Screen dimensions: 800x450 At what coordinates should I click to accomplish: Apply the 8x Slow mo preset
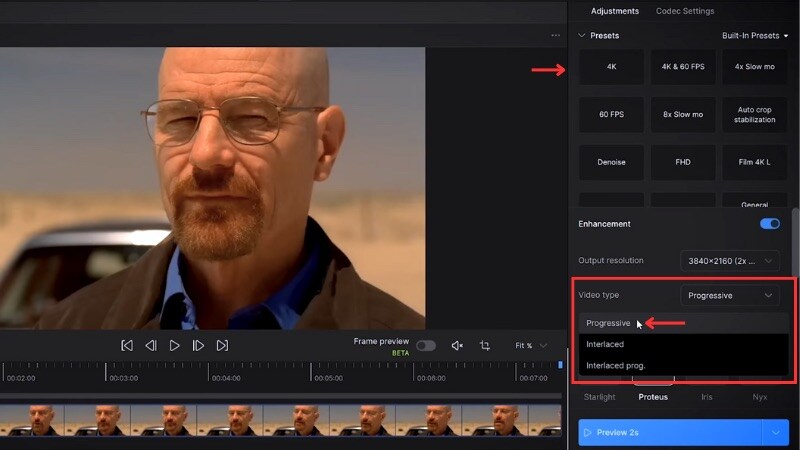(683, 114)
